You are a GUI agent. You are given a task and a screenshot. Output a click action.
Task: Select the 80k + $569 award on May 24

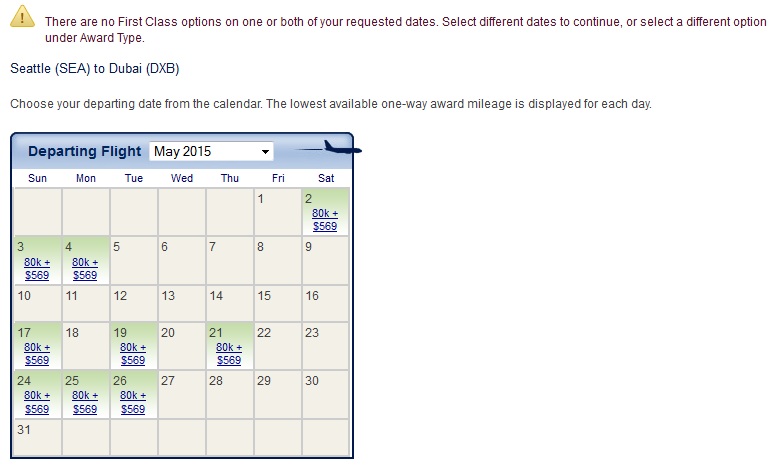click(37, 402)
